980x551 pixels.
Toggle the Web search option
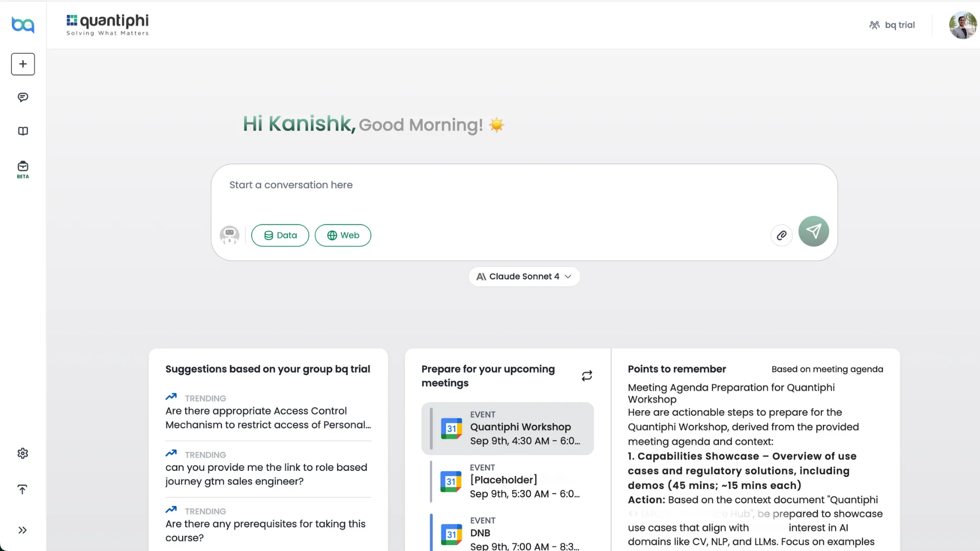[x=343, y=235]
